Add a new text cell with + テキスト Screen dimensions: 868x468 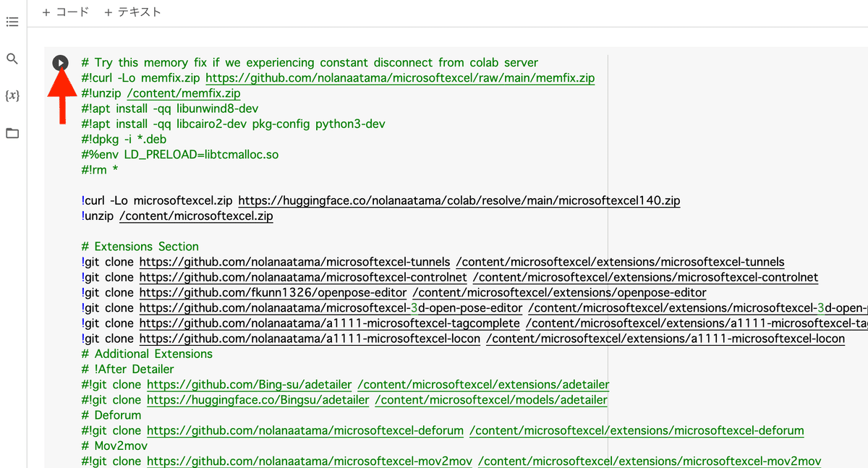pos(132,12)
